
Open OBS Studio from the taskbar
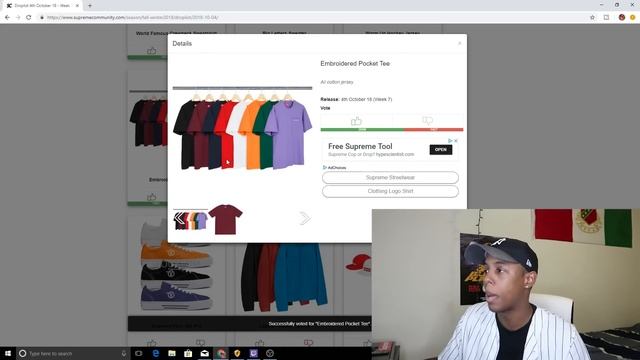pyautogui.click(x=270, y=353)
